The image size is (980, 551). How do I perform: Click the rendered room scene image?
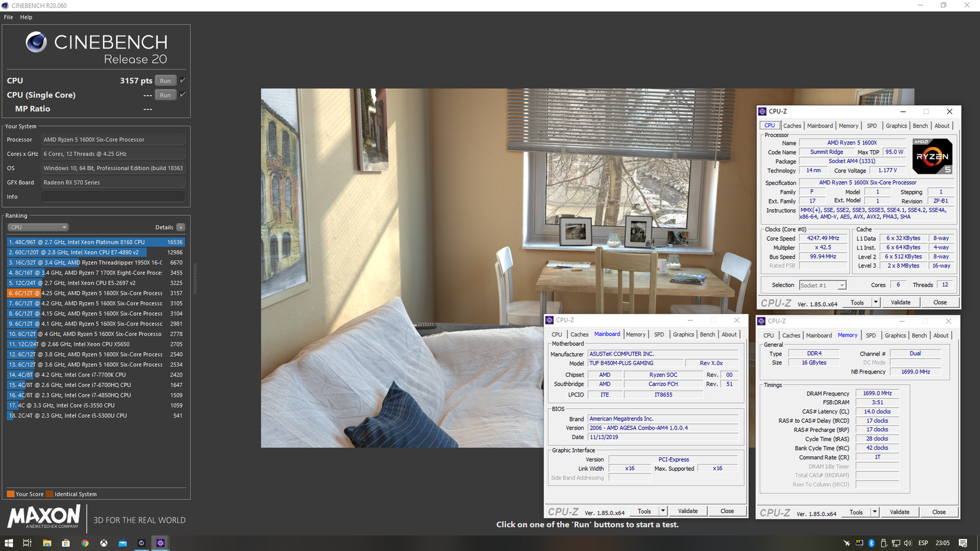(402, 268)
